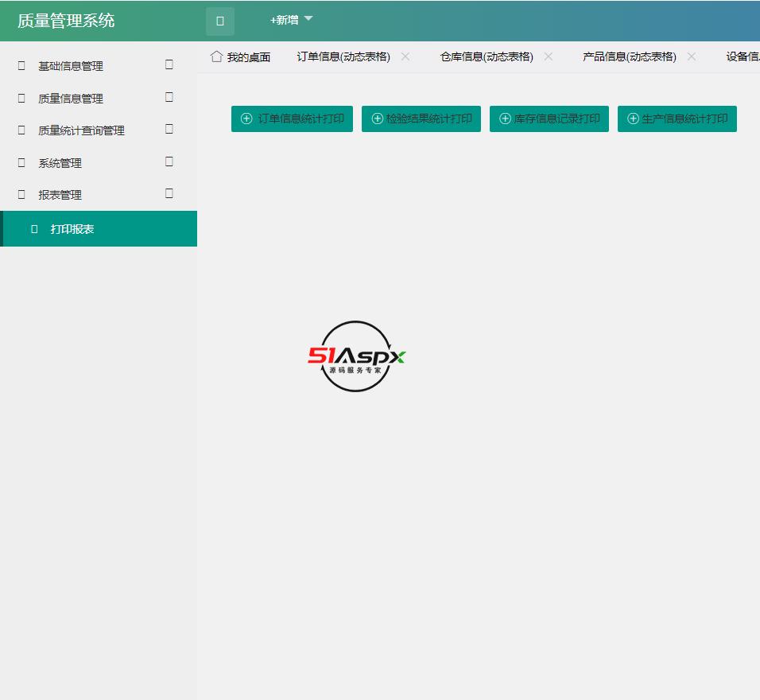Expand the 系统管理 section
Screen dimensions: 760x700
point(168,161)
